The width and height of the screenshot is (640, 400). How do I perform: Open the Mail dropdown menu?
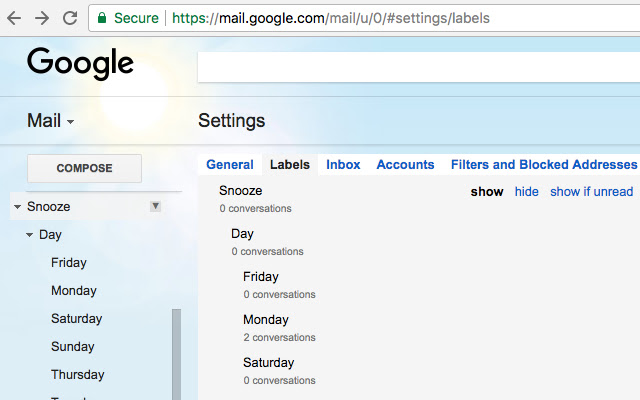[x=51, y=121]
